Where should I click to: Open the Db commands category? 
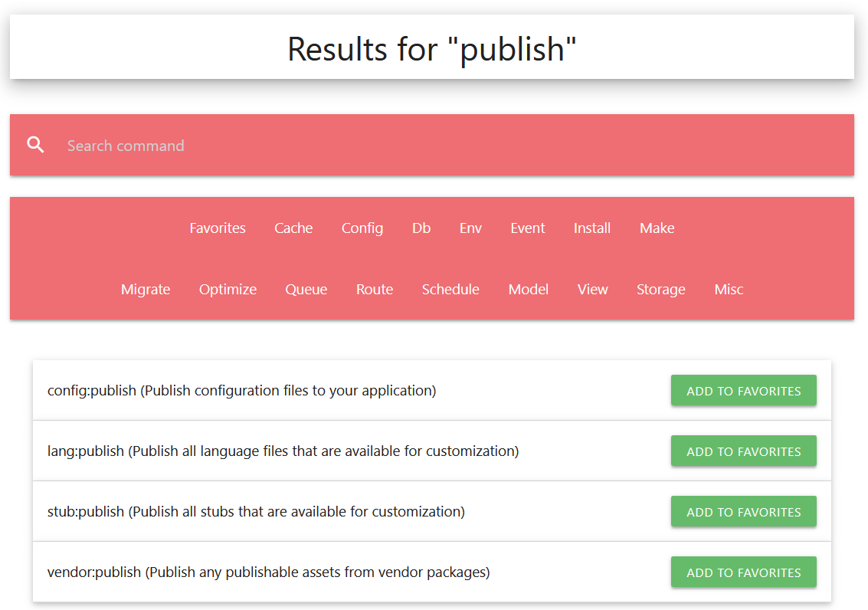421,228
